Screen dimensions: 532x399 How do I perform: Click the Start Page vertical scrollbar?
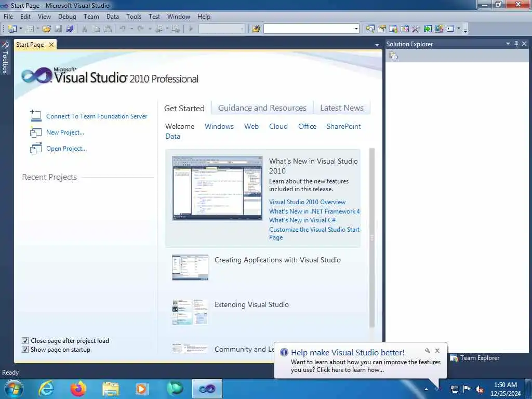(372, 237)
